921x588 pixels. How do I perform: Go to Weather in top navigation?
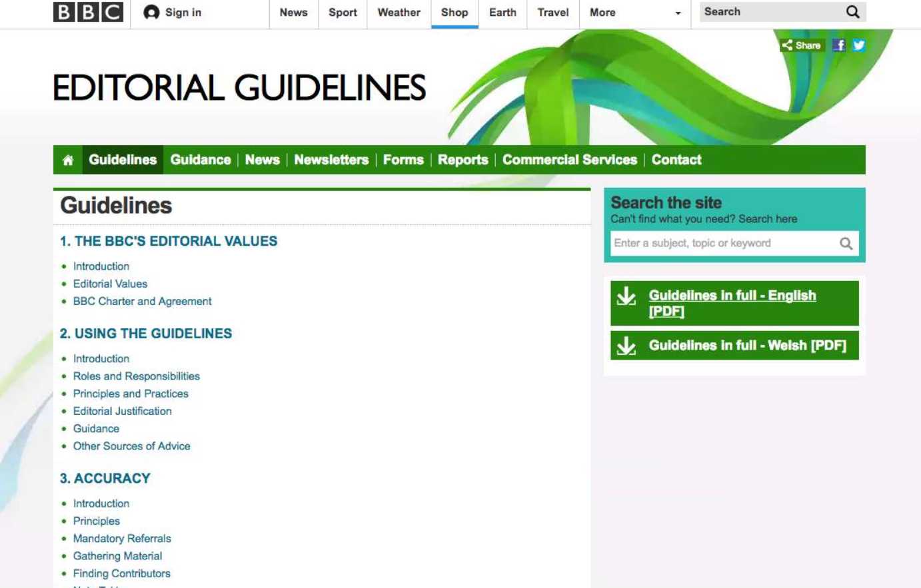399,13
